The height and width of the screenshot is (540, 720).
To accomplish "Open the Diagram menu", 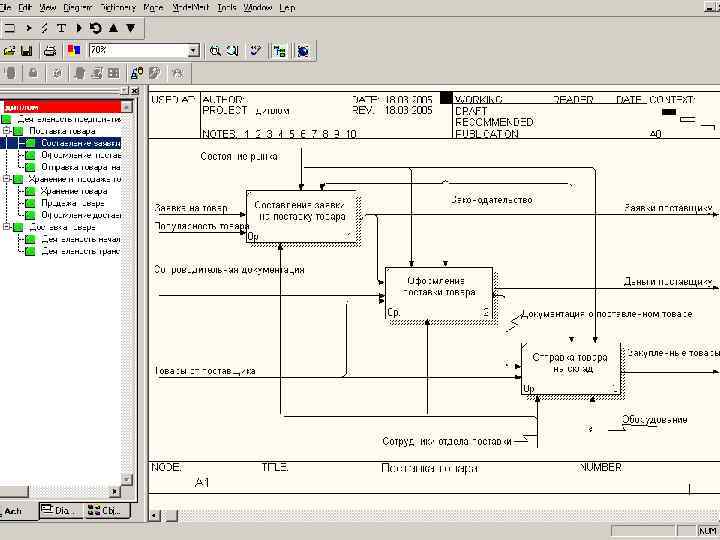I will click(78, 7).
